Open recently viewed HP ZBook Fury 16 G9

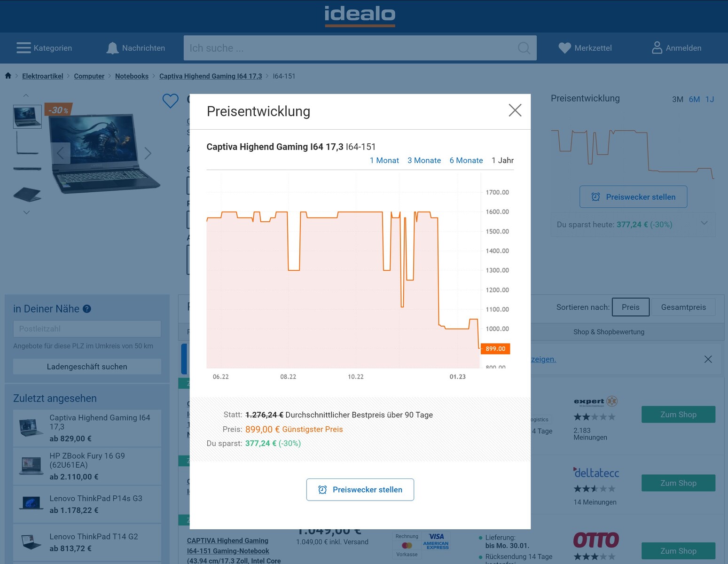(x=87, y=466)
